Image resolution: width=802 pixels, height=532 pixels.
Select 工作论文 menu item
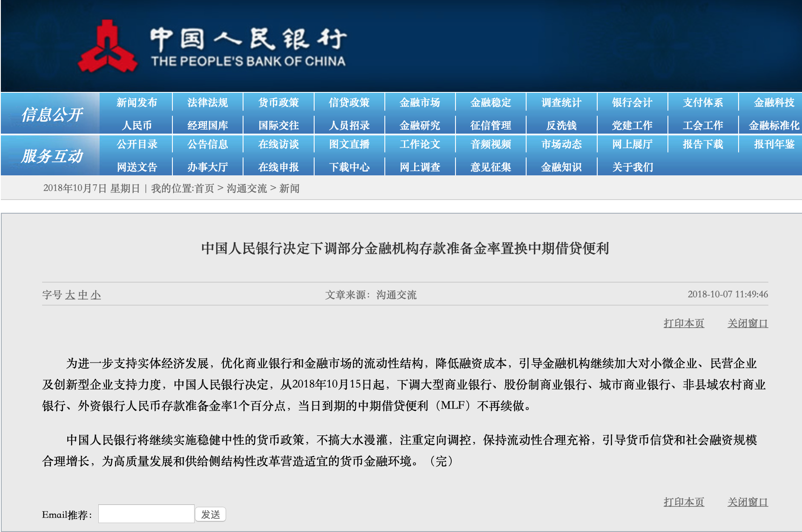420,144
